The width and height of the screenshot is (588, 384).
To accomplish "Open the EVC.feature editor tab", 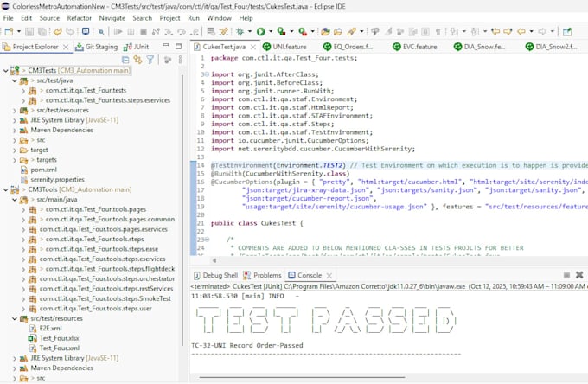I will tap(415, 47).
